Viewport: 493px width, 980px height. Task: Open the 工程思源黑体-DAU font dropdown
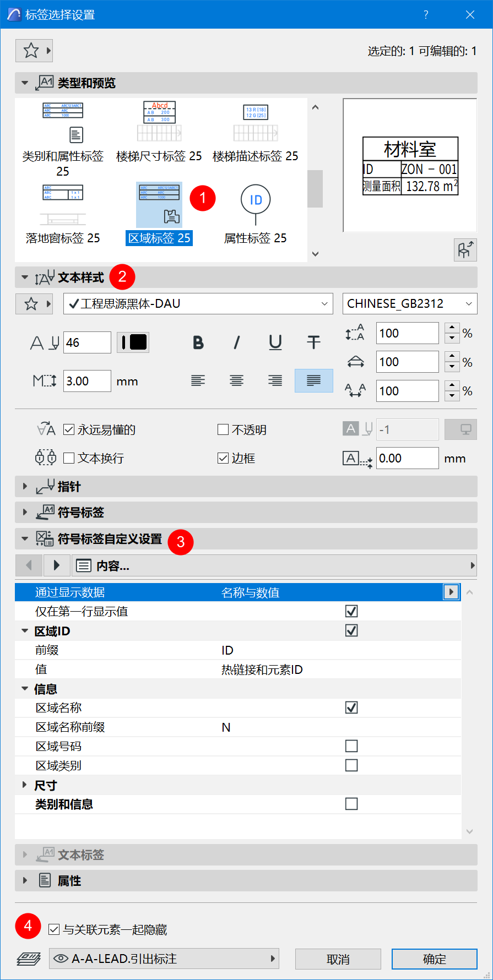[198, 304]
